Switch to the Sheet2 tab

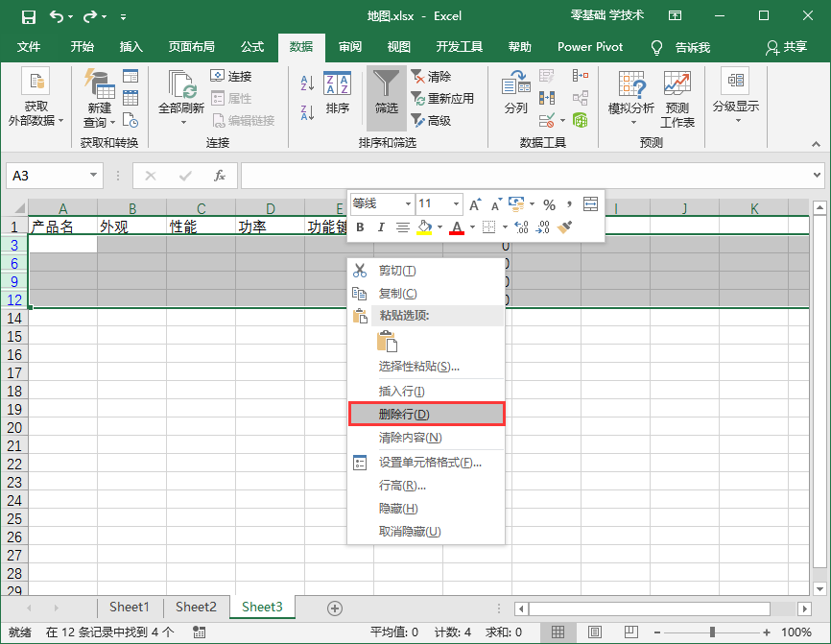tap(196, 608)
